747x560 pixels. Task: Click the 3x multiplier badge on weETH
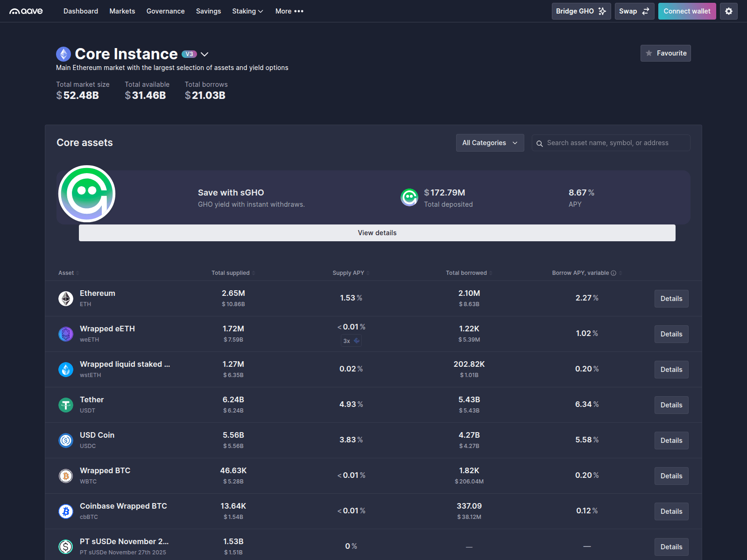[351, 341]
